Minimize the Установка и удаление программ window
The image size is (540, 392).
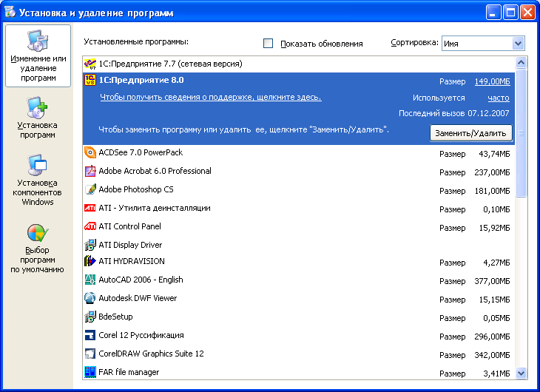click(x=493, y=13)
